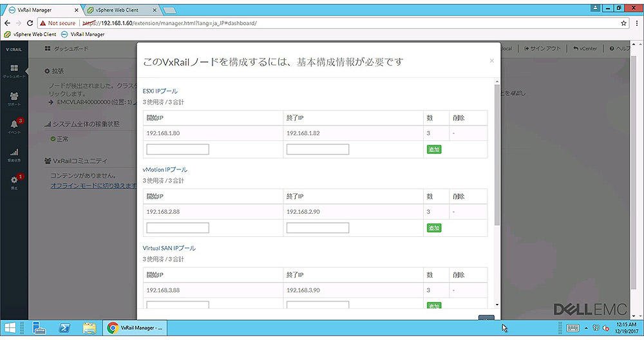This screenshot has height=340, width=644.
Task: Click vMotion pool end IP input field
Action: pyautogui.click(x=317, y=228)
